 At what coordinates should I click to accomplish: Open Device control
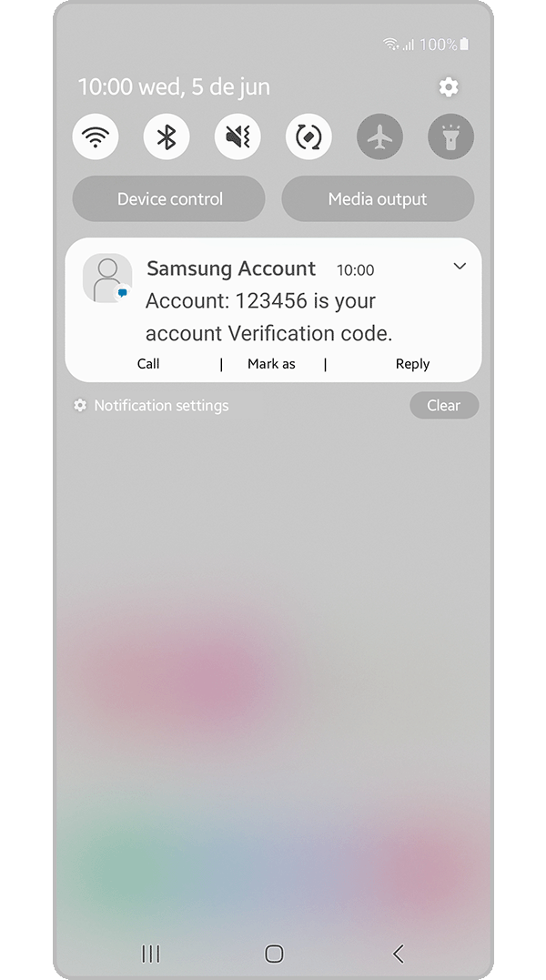click(168, 198)
